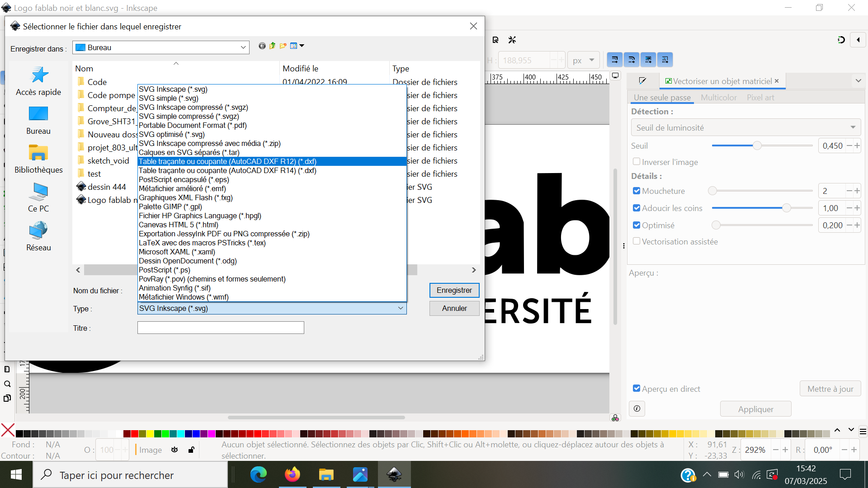The image size is (868, 488).
Task: Toggle scale rounded corners in rectangles button
Action: (x=632, y=60)
